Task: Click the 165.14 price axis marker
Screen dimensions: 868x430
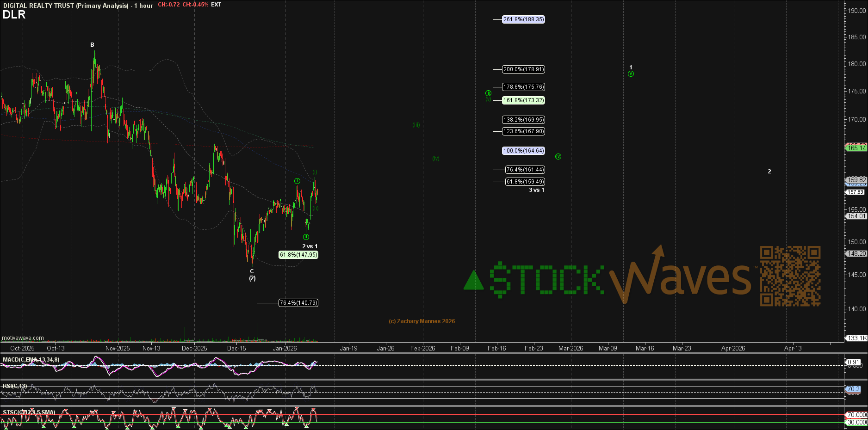Action: coord(856,148)
